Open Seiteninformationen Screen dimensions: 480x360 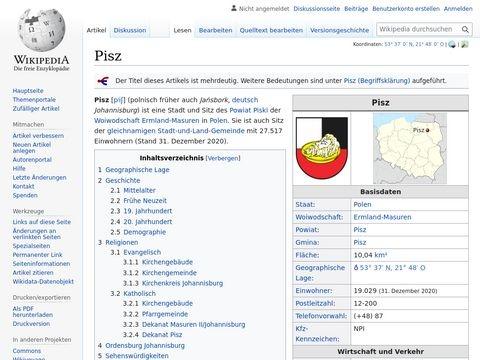[x=41, y=264]
